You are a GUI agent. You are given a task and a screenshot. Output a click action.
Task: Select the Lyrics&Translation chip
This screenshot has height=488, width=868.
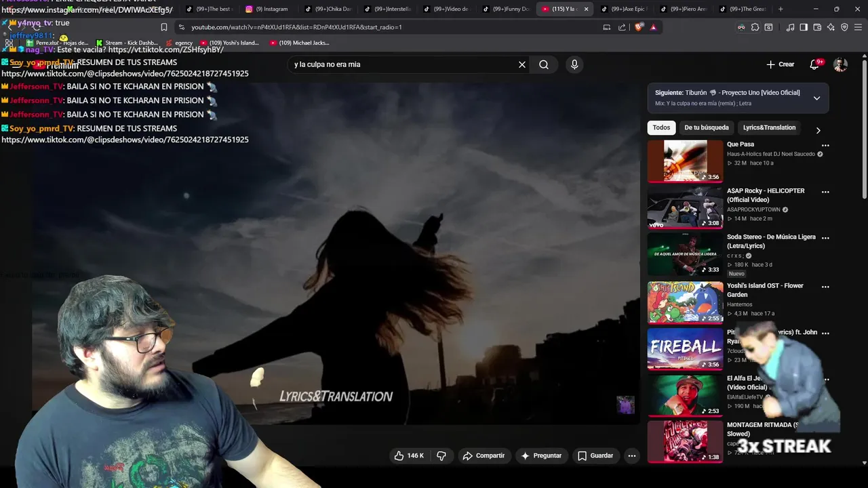coord(769,127)
